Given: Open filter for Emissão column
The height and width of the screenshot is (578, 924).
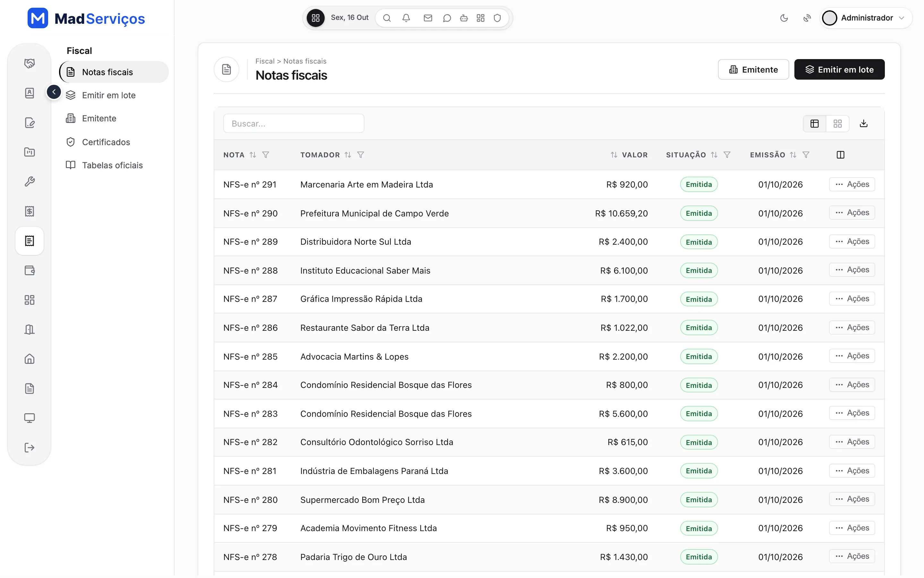Looking at the screenshot, I should click(x=806, y=155).
